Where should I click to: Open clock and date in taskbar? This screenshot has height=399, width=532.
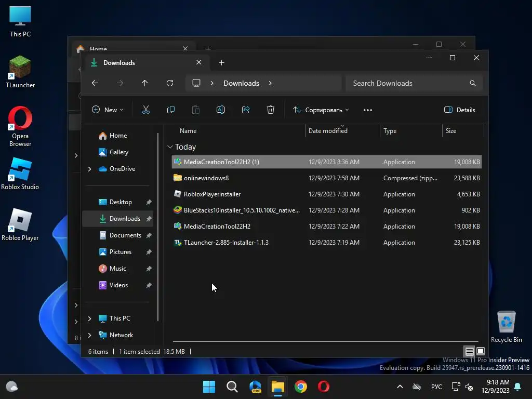(495, 387)
